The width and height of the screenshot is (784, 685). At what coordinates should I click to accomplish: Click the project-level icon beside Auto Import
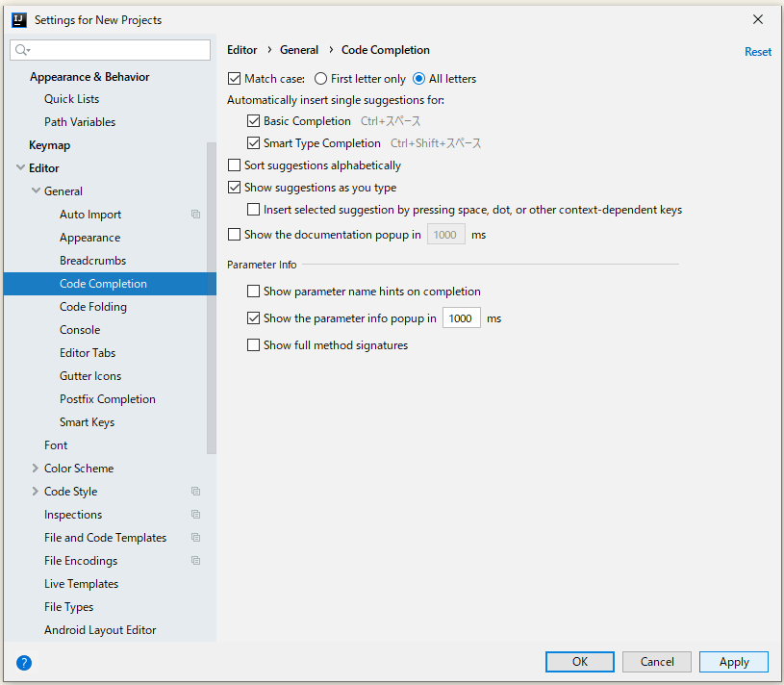click(196, 215)
